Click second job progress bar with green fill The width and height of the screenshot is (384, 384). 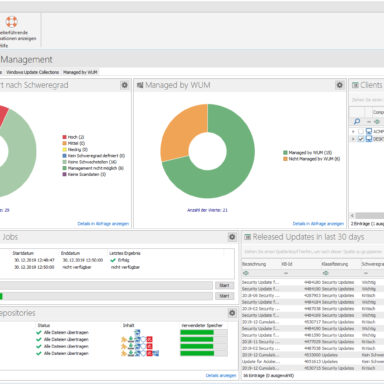106,296
